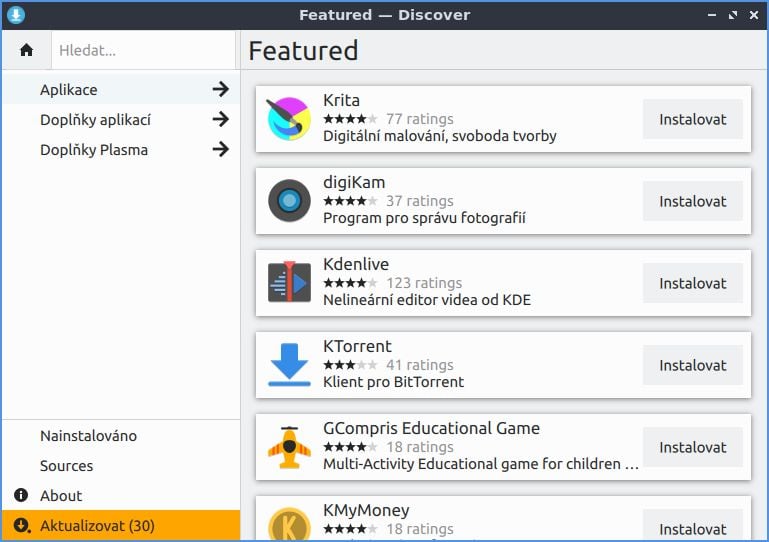The width and height of the screenshot is (769, 542).
Task: Install KMyMoney with Instalovat button
Action: tap(692, 526)
